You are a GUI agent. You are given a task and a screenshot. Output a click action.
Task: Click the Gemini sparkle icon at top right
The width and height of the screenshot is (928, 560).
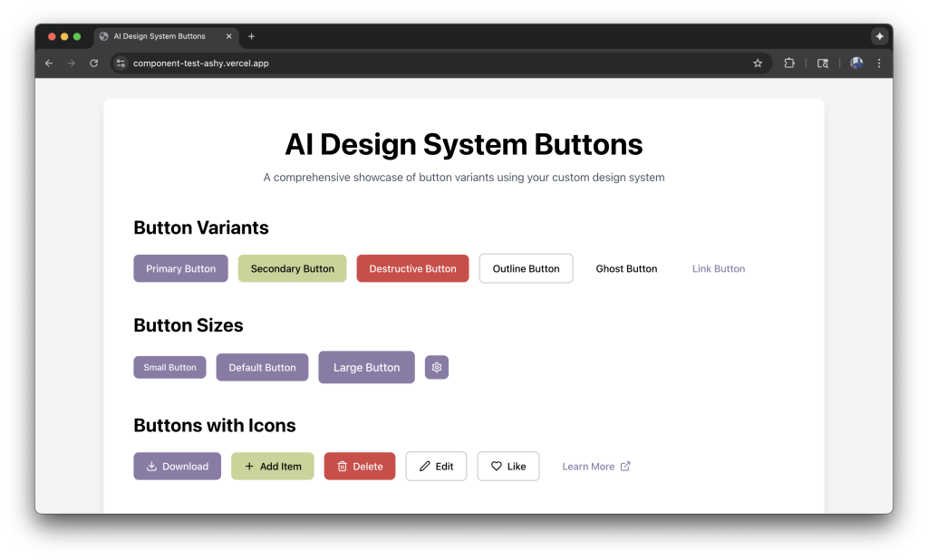pos(879,36)
